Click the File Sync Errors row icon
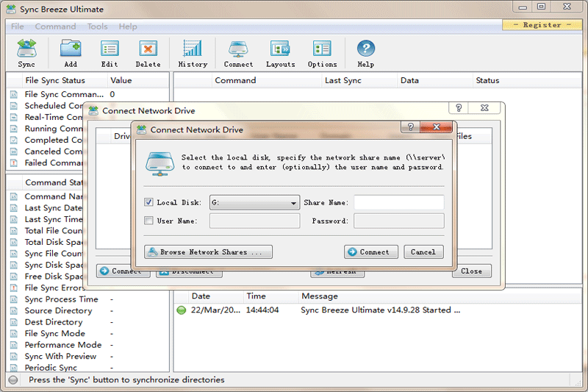Viewport: 588px width, 392px height. coord(14,288)
